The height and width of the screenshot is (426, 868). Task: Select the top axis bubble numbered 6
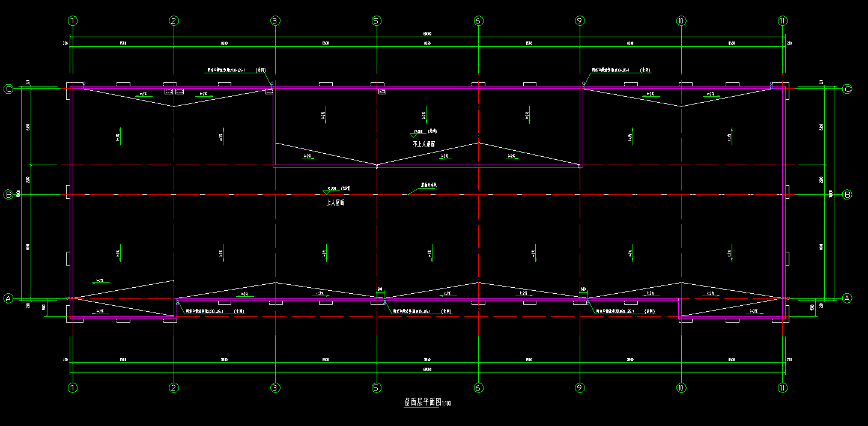[x=478, y=21]
